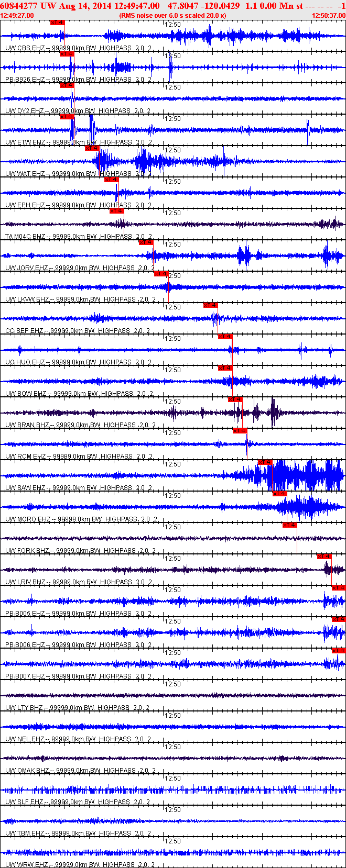Select the PB B926 EHZ station label
Screen dimensions: 346x868
click(x=25, y=80)
